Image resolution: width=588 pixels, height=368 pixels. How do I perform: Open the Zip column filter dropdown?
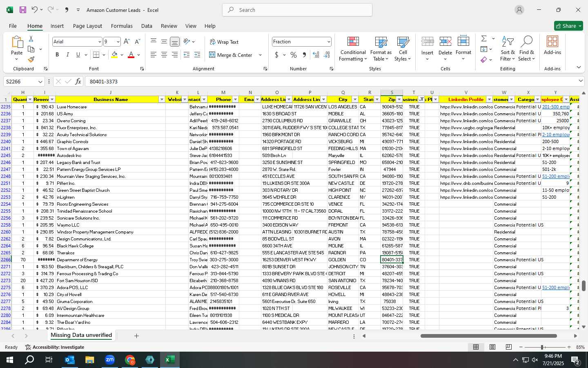coord(399,99)
